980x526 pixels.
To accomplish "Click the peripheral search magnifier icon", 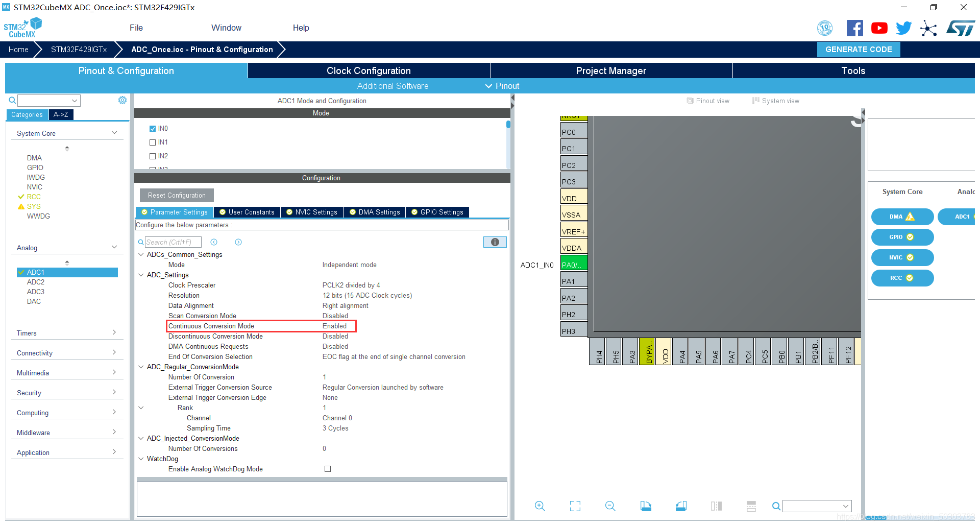I will pos(12,101).
